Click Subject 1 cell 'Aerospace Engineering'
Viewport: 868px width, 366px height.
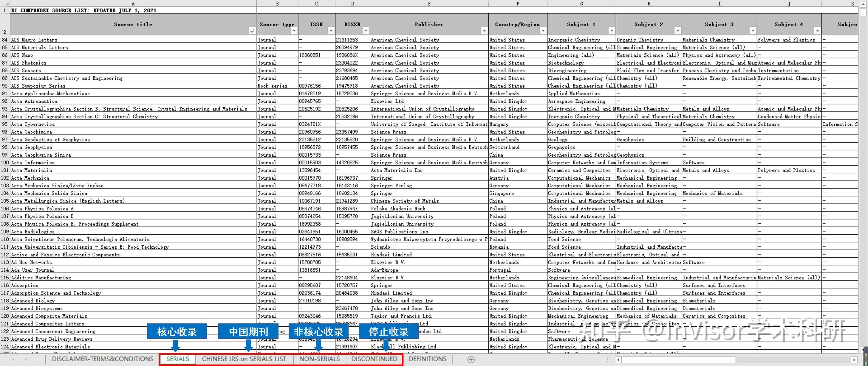pos(581,101)
